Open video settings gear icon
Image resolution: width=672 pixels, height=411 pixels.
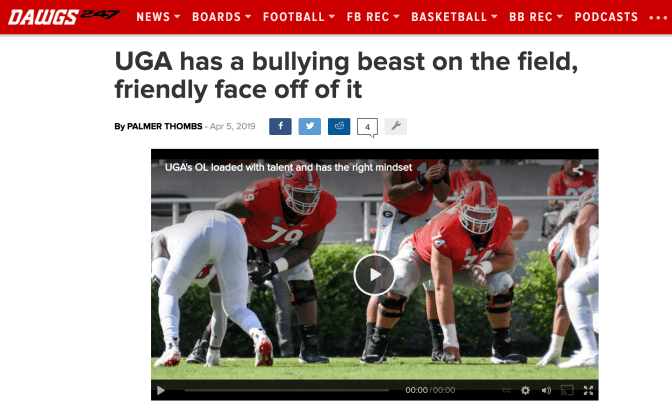525,390
